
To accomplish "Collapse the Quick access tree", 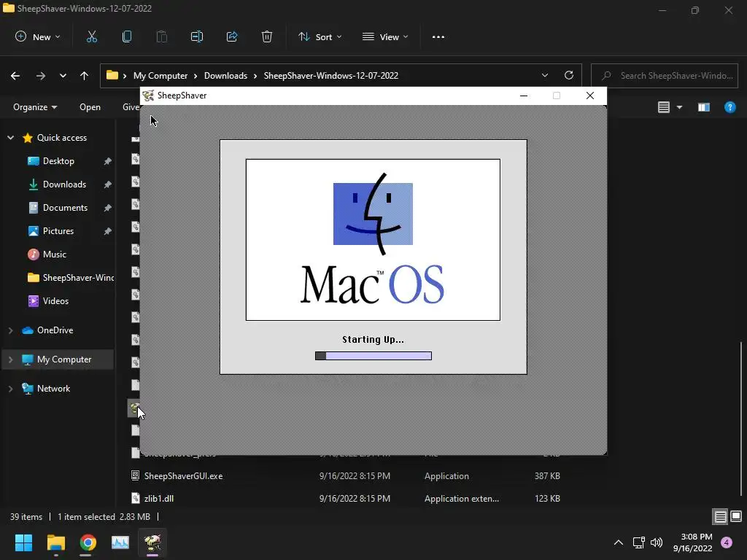I will [x=10, y=138].
